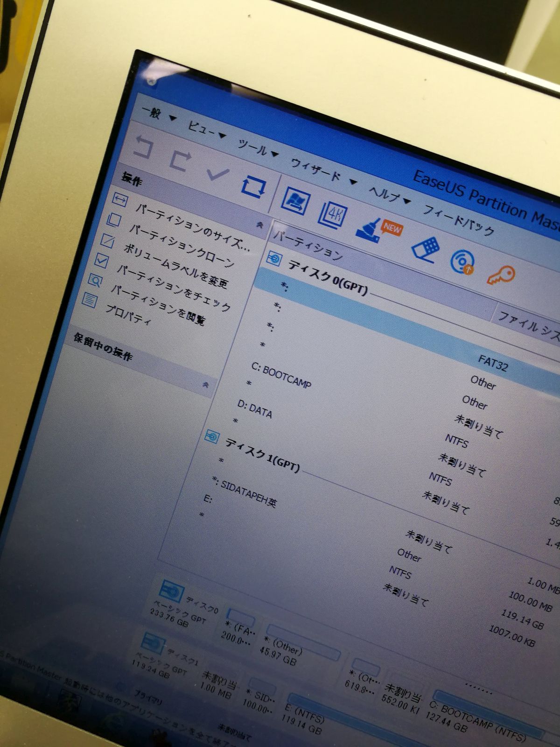
Task: Open the ツール menu
Action: pyautogui.click(x=258, y=148)
